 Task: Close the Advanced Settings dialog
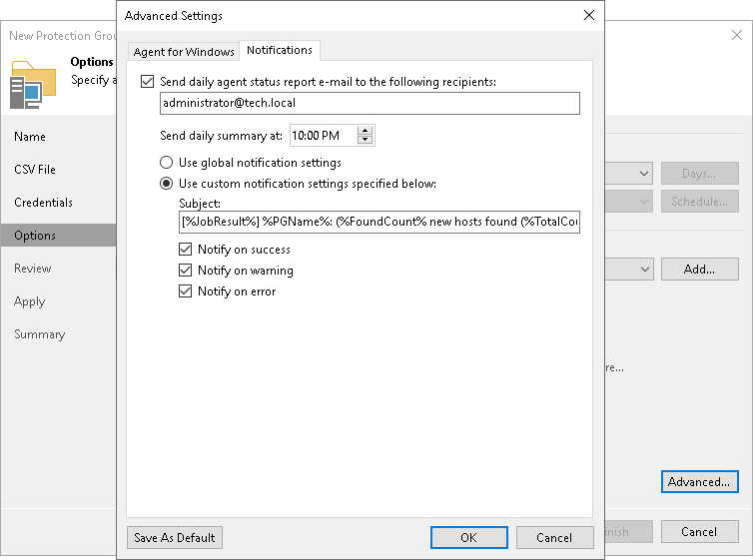tap(589, 15)
